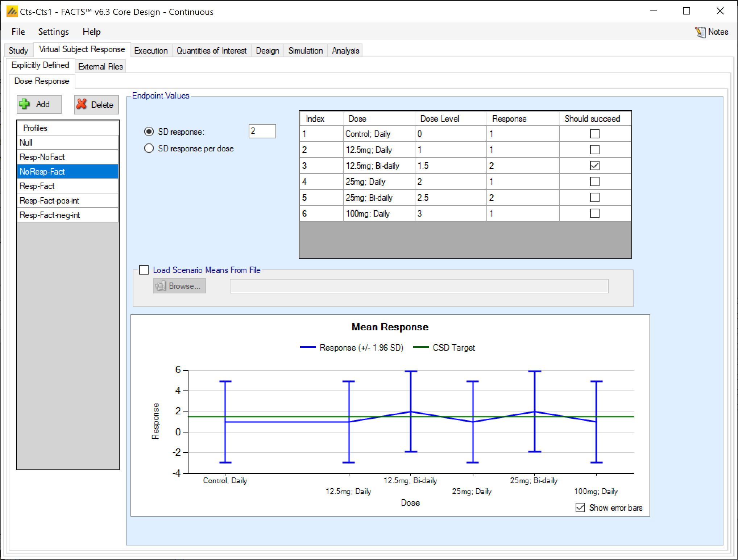
Task: Click the red X Delete icon
Action: pos(82,104)
